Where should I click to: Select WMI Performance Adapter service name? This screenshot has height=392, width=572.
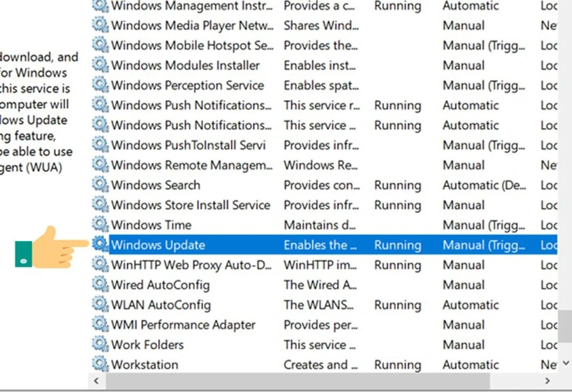pyautogui.click(x=183, y=325)
